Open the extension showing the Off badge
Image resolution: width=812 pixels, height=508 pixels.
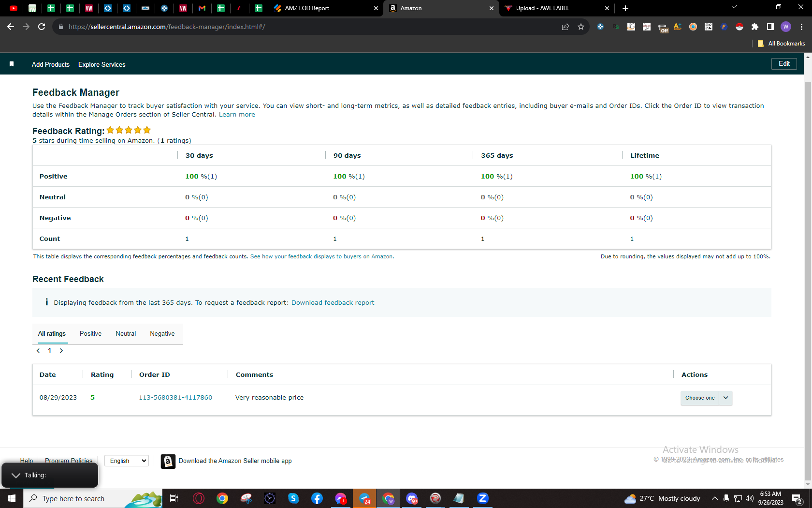point(663,28)
